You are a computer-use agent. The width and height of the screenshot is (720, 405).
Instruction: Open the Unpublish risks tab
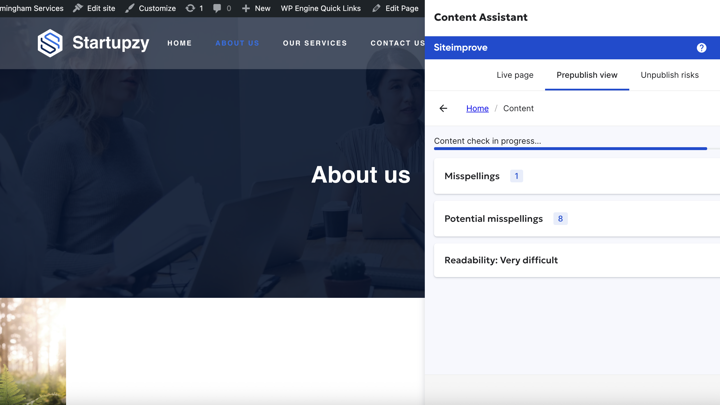(x=669, y=75)
